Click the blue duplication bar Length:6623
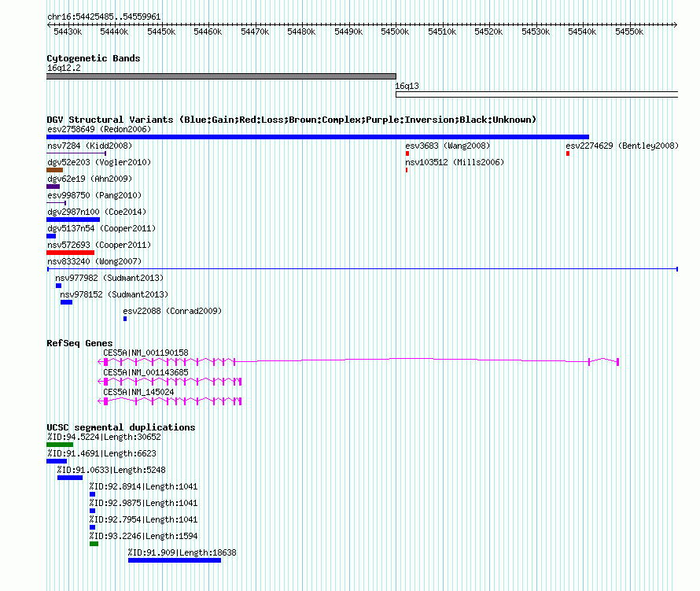This screenshot has width=700, height=591. (x=57, y=461)
